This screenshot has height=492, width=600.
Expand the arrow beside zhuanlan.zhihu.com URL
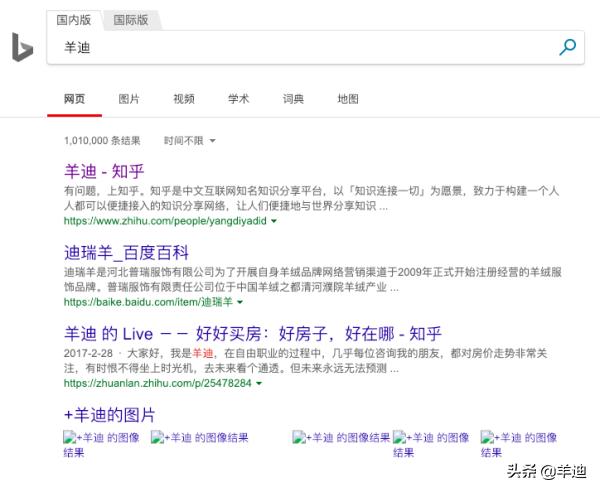(259, 383)
